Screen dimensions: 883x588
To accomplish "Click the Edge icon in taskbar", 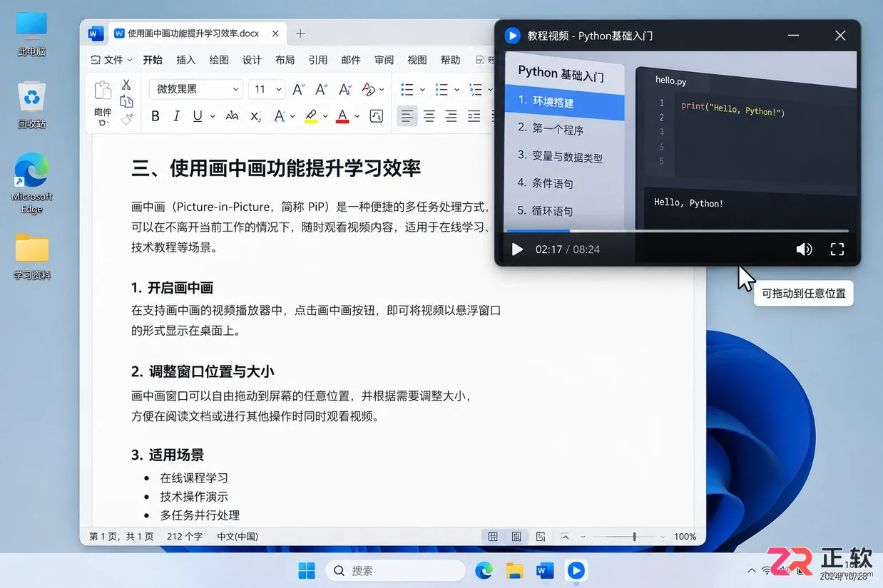I will pos(484,570).
